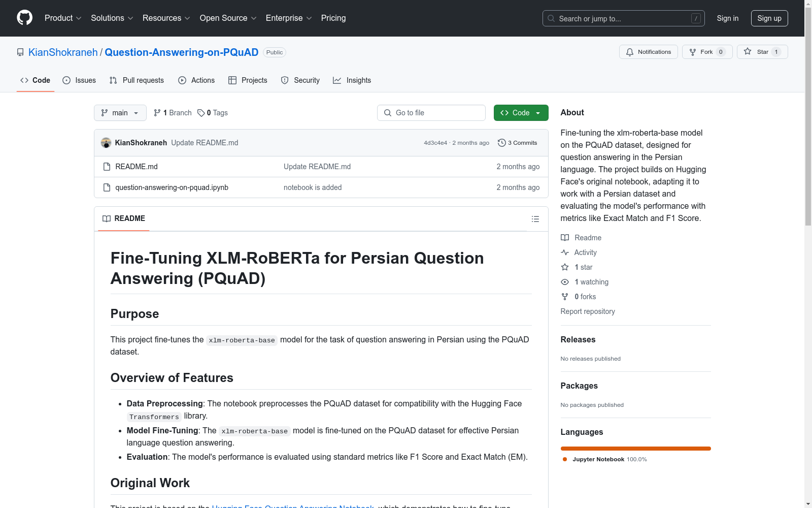Click the README book icon in tab

pos(107,218)
